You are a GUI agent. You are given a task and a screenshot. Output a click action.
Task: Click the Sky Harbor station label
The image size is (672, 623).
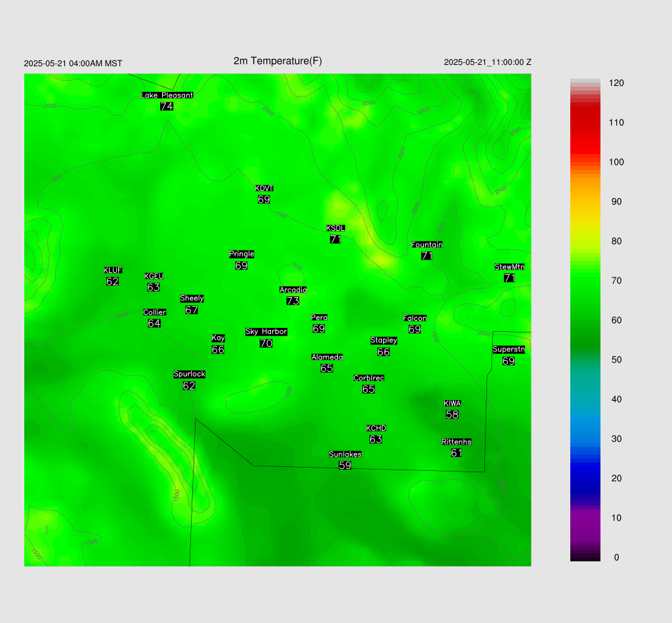coord(266,332)
